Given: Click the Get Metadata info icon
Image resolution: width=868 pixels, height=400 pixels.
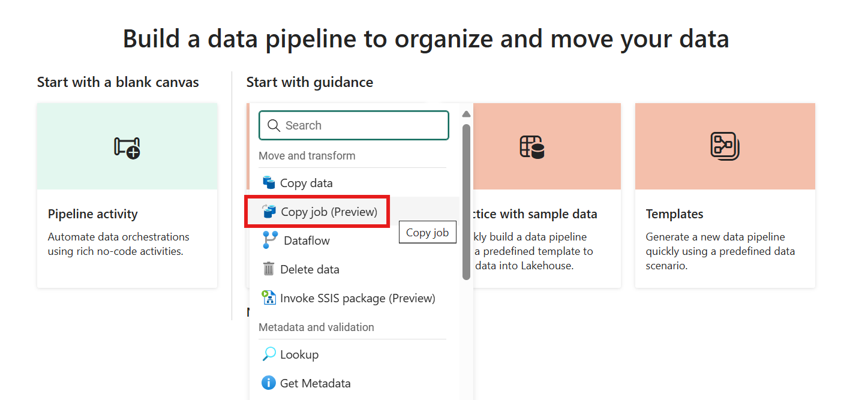Looking at the screenshot, I should [x=269, y=383].
